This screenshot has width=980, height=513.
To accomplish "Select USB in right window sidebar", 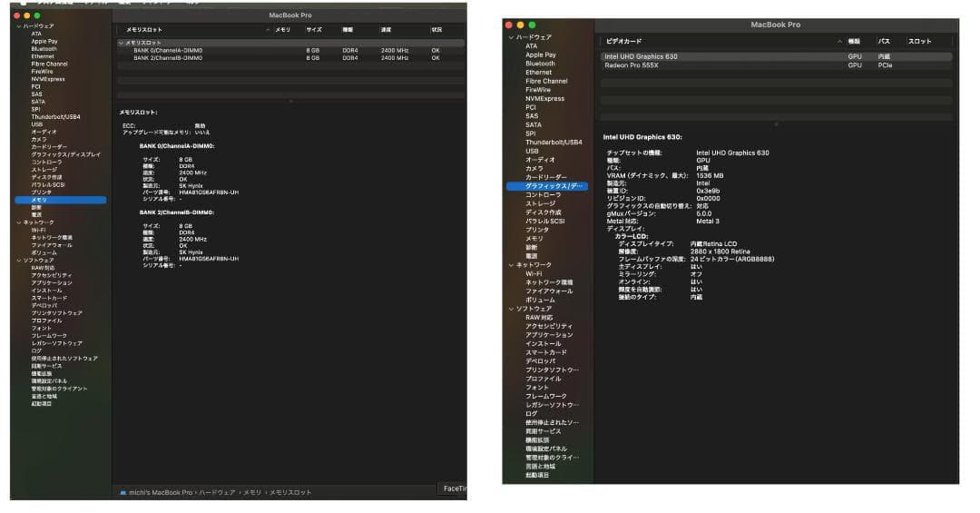I will coord(531,152).
